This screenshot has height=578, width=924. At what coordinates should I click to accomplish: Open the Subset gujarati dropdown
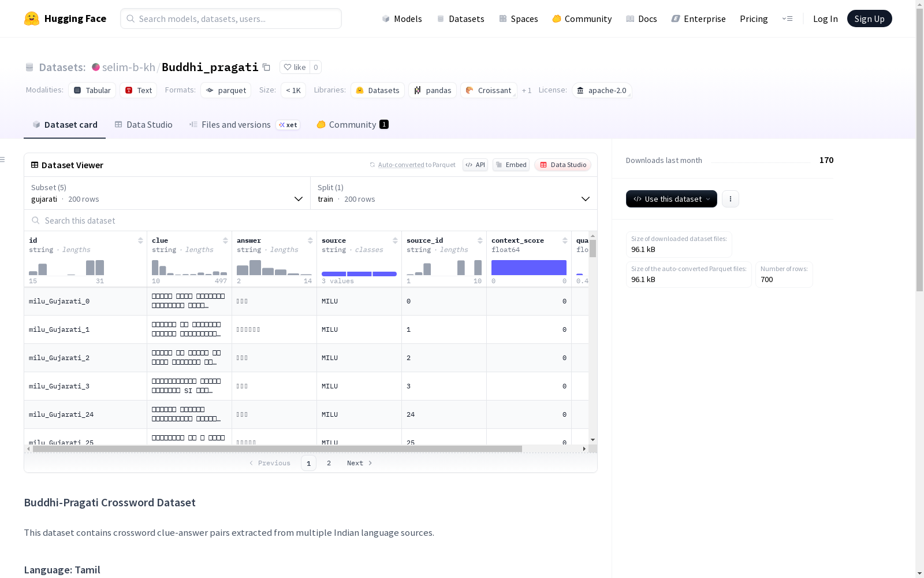[167, 193]
